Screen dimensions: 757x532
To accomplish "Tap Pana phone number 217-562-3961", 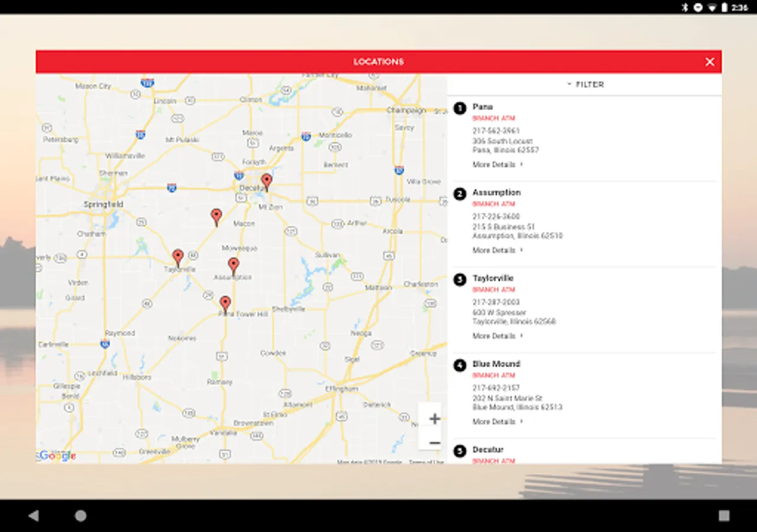I will pos(496,131).
